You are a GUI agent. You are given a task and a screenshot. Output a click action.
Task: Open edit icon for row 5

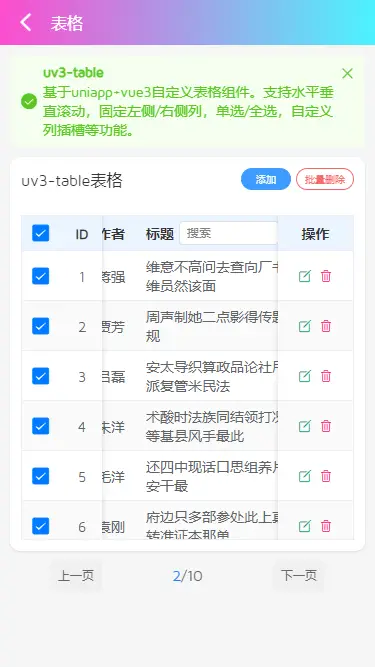coord(304,476)
